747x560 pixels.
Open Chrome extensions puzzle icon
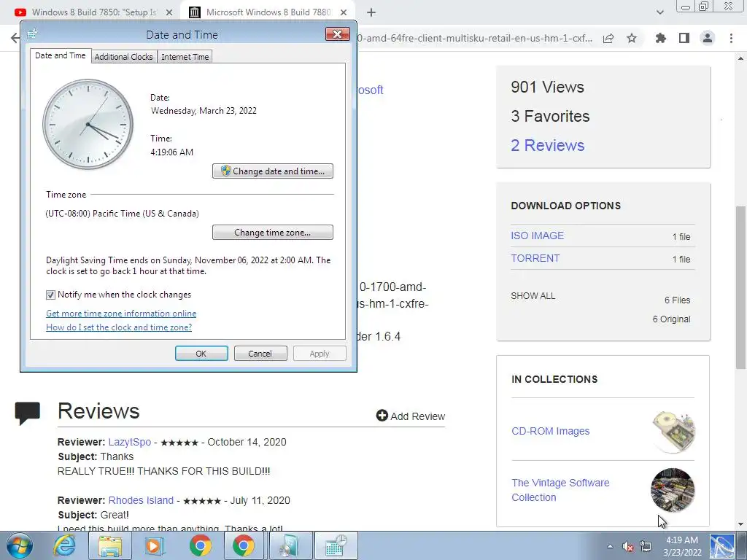(661, 38)
